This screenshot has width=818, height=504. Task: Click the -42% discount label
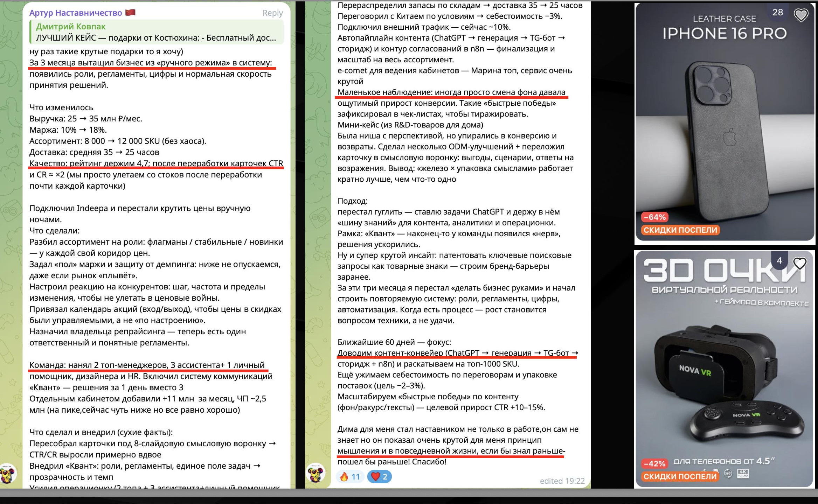click(x=654, y=464)
